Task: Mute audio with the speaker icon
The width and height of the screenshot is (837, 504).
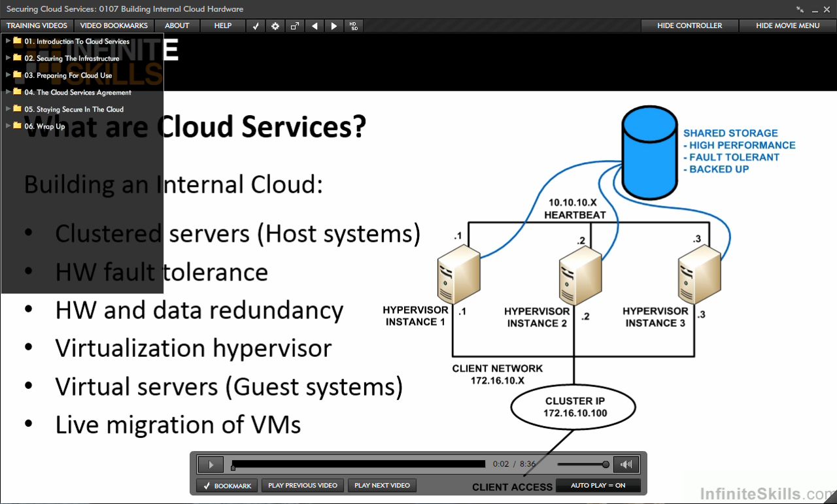Action: click(x=626, y=465)
